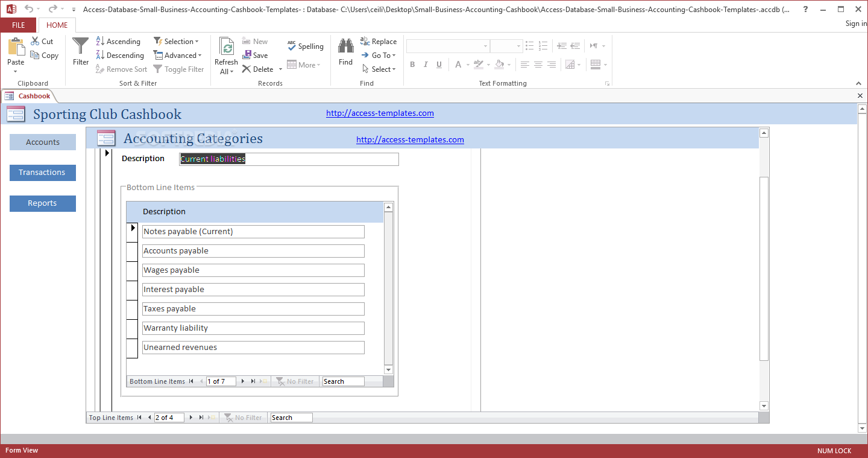868x458 pixels.
Task: Align text left in Text Formatting
Action: [524, 65]
